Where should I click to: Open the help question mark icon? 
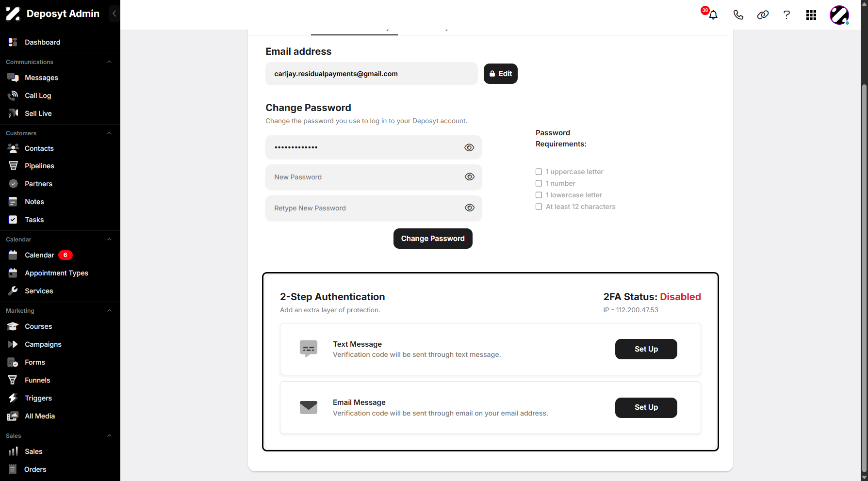coord(786,15)
